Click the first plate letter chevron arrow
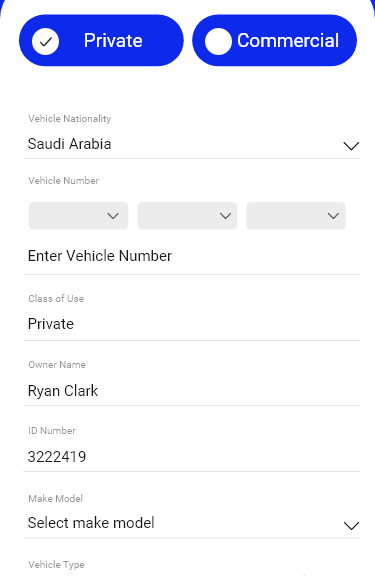The height and width of the screenshot is (576, 375). 113,216
